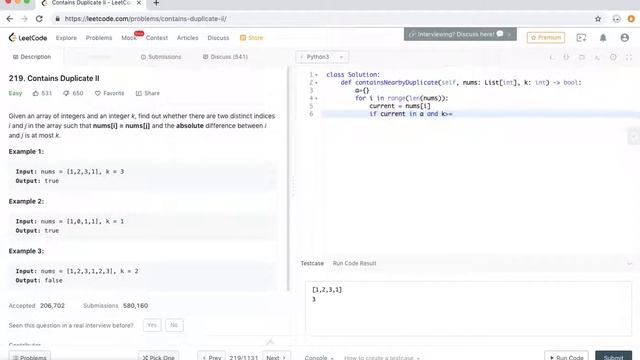Open the Store link

click(251, 38)
